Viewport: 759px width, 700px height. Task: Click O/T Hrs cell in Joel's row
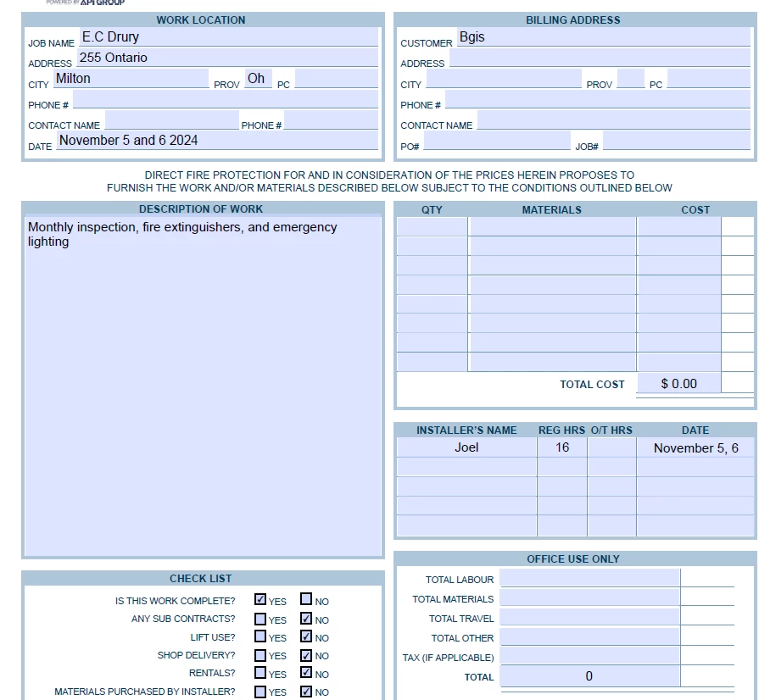click(x=611, y=447)
